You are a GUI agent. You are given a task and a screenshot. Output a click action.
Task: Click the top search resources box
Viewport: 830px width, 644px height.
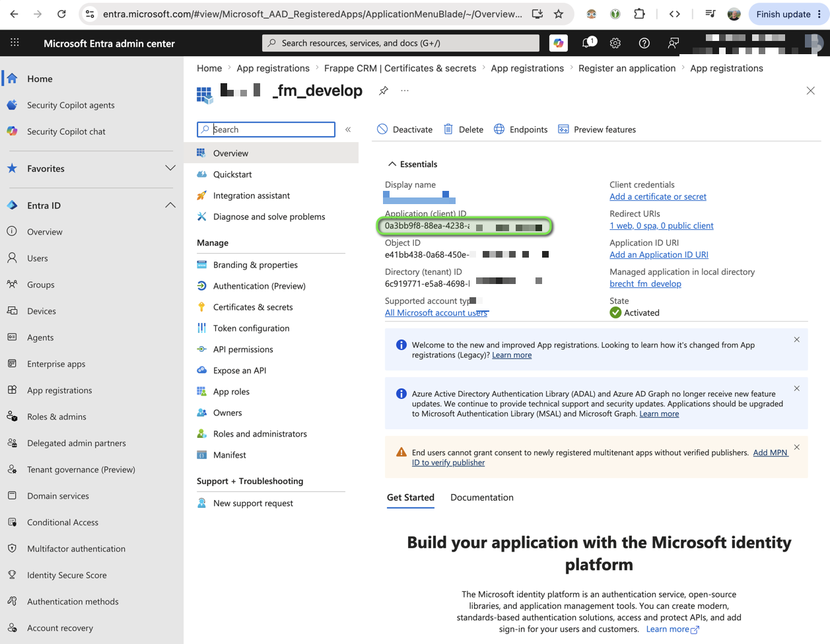pos(401,43)
